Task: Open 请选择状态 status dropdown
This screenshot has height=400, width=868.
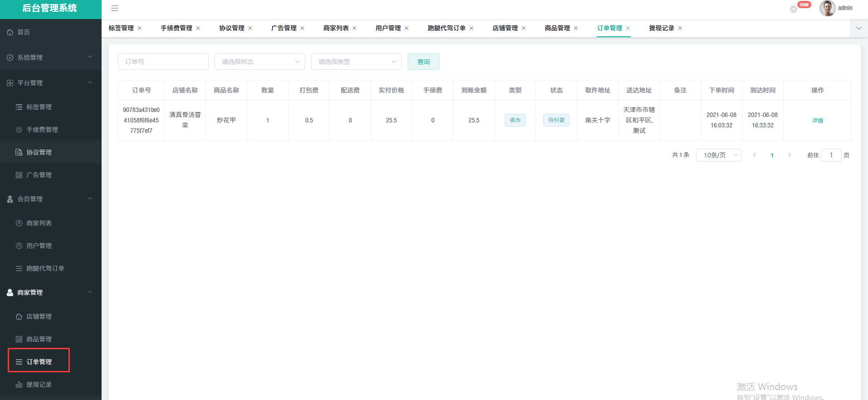Action: coord(259,62)
